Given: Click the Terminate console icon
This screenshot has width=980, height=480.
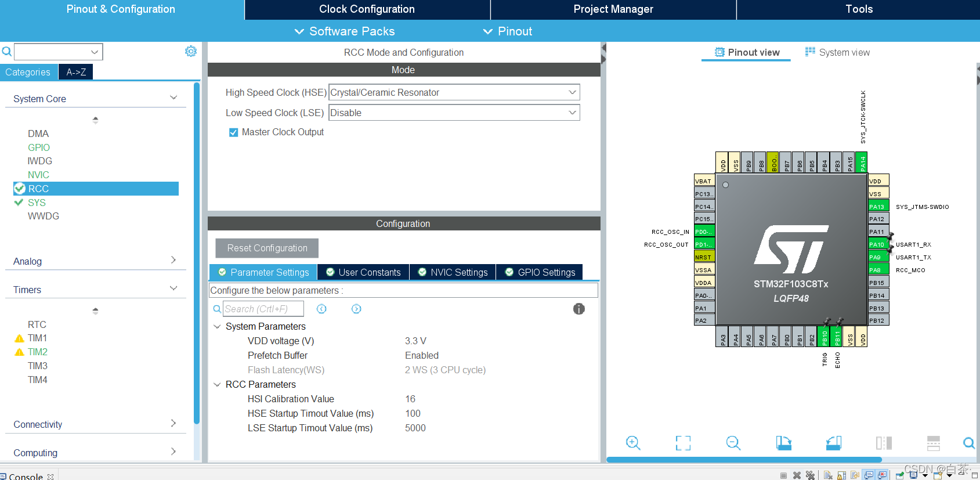Looking at the screenshot, I should [783, 475].
